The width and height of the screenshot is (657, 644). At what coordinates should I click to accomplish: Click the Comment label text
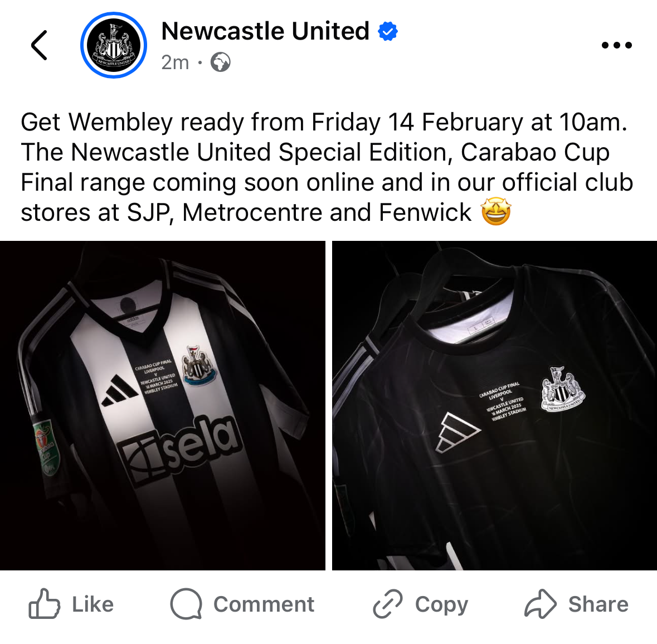[x=264, y=604]
